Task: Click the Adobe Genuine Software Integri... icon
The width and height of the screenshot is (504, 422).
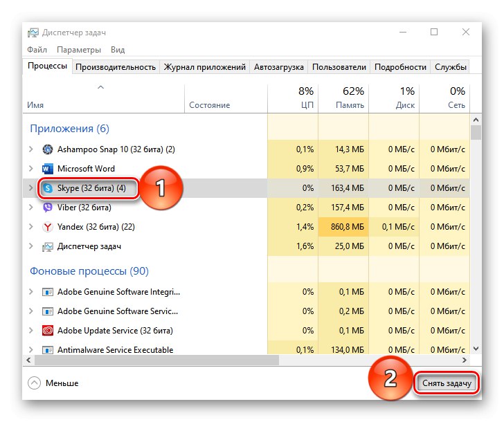Action: (x=48, y=292)
